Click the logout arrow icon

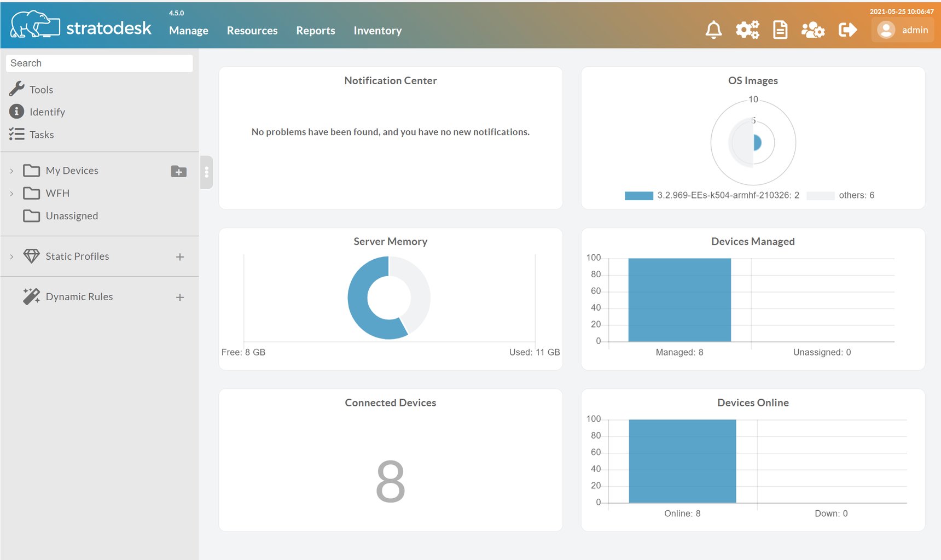coord(847,30)
